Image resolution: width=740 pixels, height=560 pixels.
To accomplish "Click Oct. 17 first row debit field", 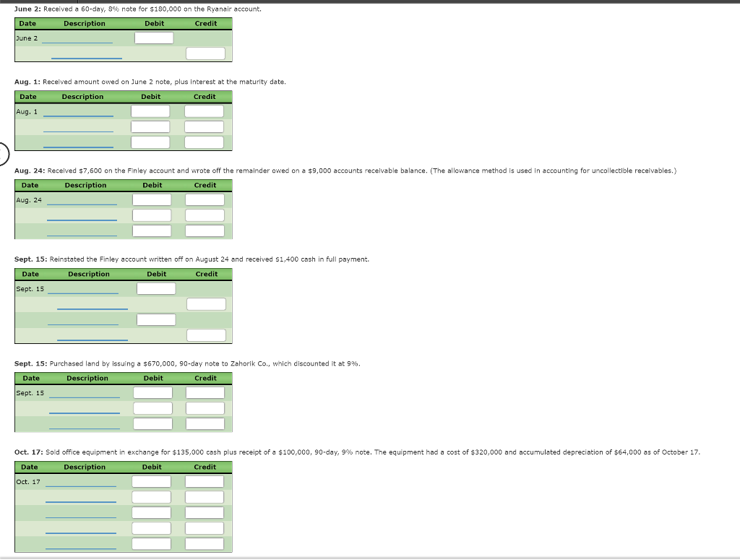I will pyautogui.click(x=152, y=481).
